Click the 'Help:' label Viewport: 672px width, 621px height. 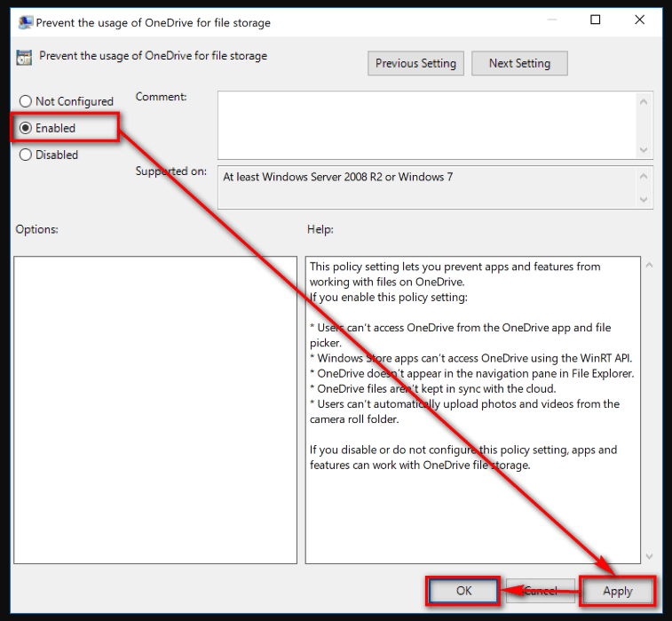320,229
